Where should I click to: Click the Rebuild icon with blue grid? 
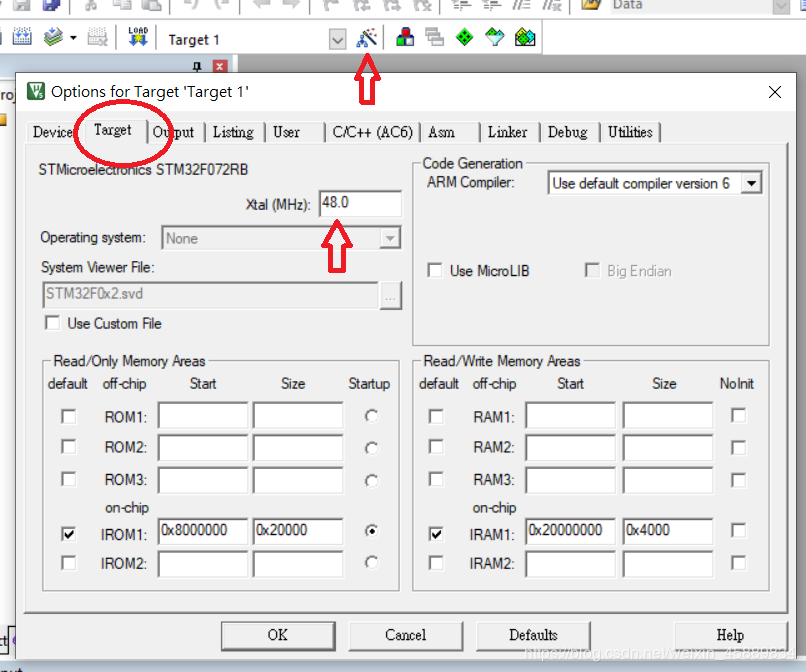tap(22, 37)
